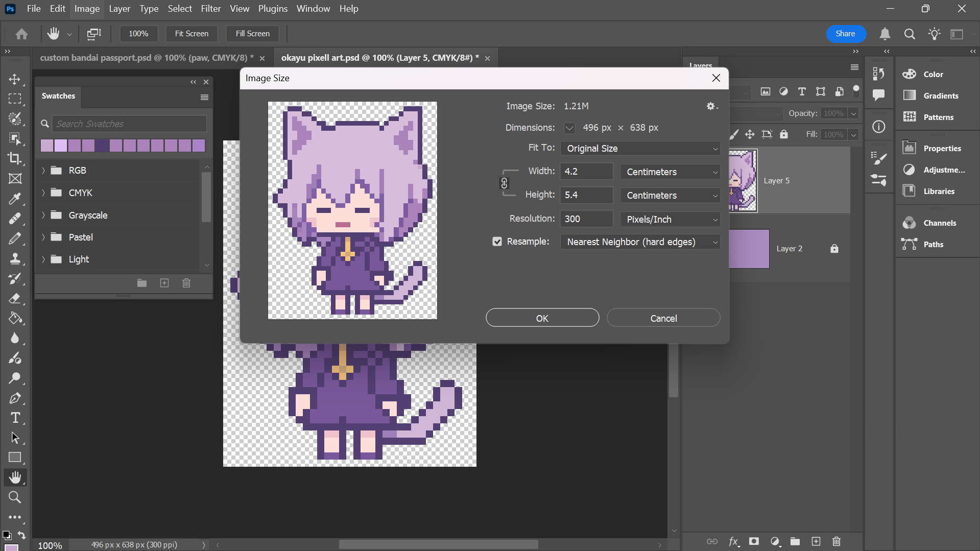
Task: Delete swatch with trash icon
Action: [x=186, y=283]
